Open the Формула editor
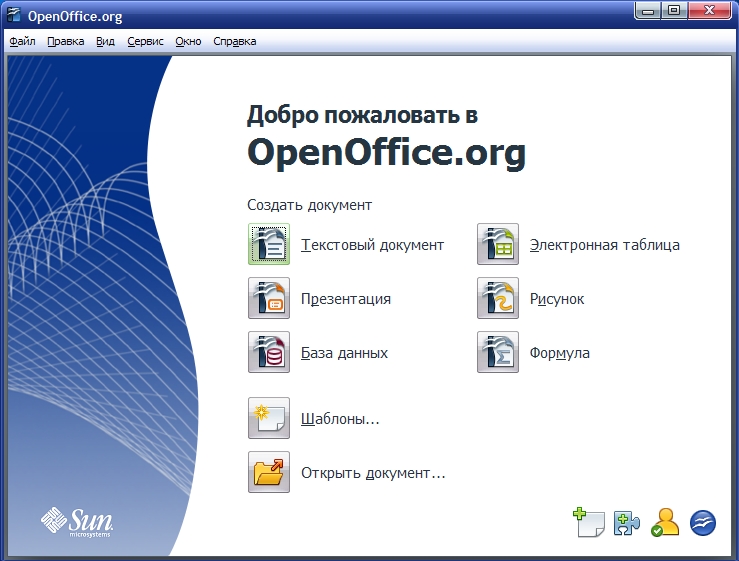This screenshot has height=561, width=739. coord(498,353)
